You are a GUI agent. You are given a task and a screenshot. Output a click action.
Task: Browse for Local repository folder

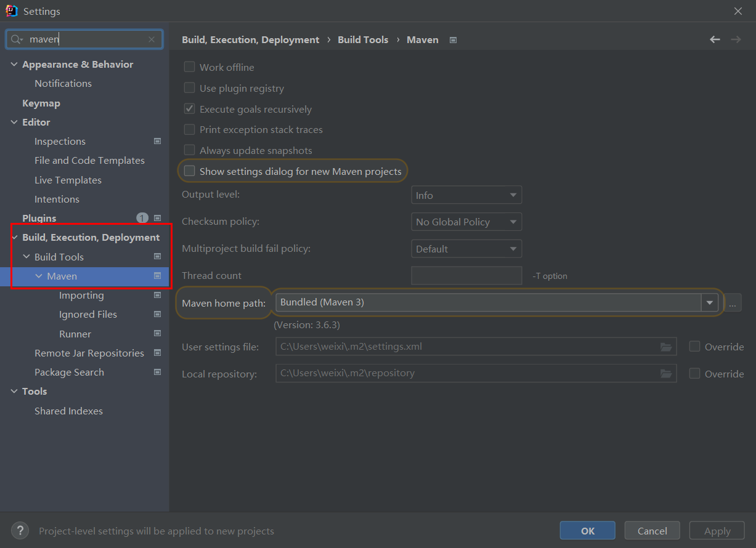point(666,373)
